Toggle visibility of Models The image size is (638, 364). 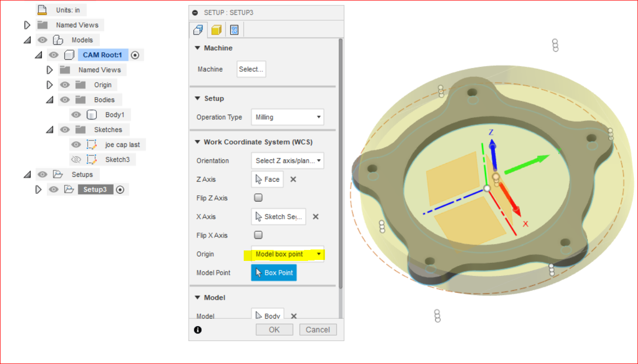[42, 40]
